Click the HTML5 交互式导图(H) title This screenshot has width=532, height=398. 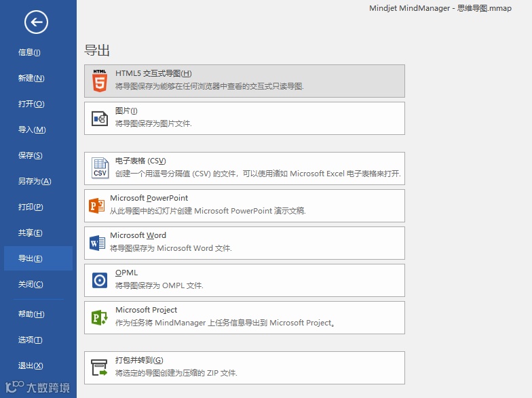[153, 73]
